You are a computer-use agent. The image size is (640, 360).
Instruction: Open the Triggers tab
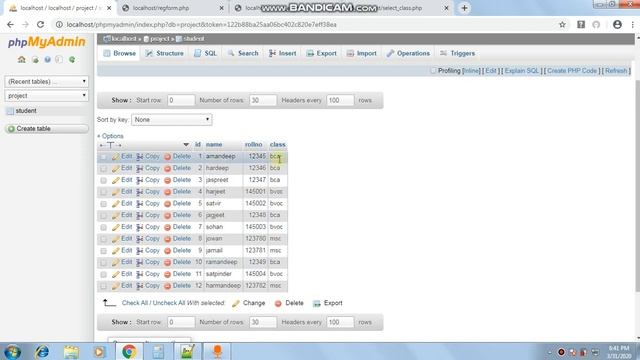tap(458, 53)
